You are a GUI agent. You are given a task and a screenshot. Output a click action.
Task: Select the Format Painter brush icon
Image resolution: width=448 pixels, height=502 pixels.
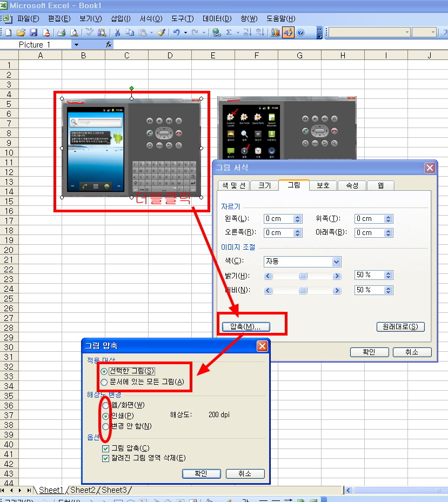click(161, 32)
